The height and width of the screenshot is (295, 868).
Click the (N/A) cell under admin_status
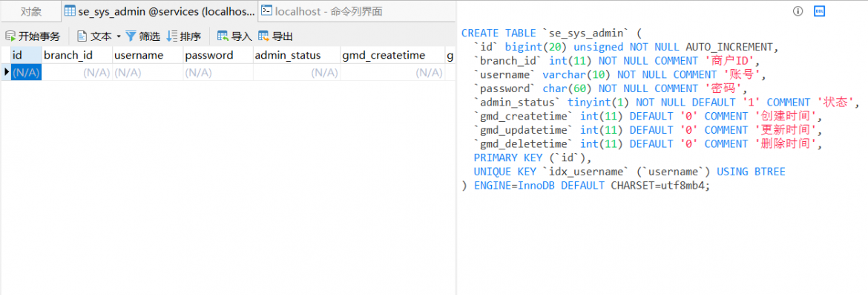pyautogui.click(x=297, y=73)
